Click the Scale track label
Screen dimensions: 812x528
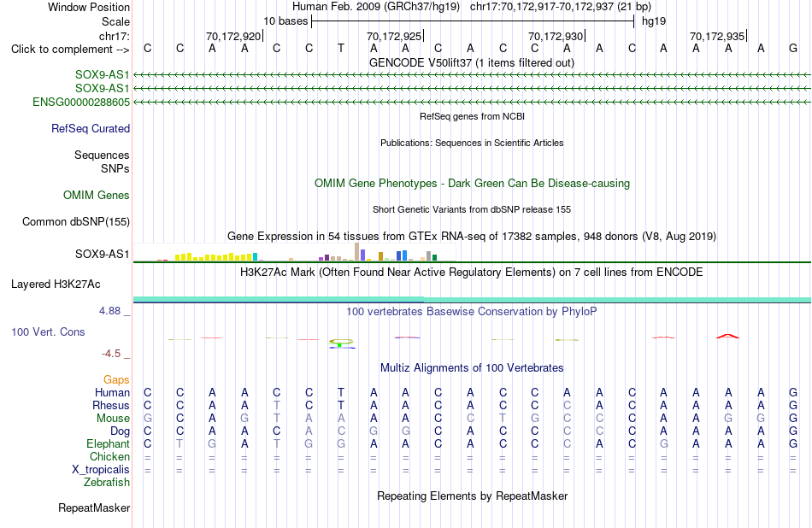115,21
